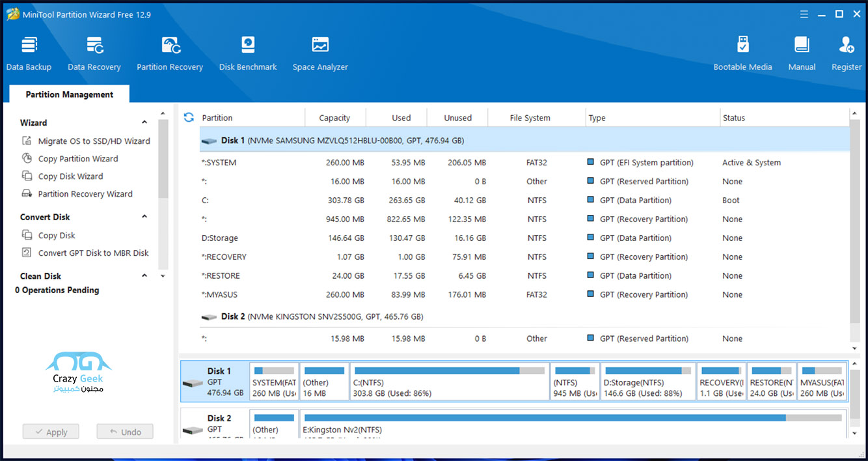The width and height of the screenshot is (868, 461).
Task: Expand the Clean Disk section
Action: point(144,275)
